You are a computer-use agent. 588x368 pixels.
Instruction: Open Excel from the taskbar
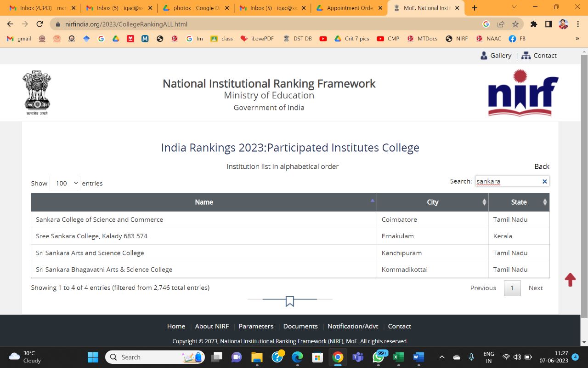click(x=398, y=357)
